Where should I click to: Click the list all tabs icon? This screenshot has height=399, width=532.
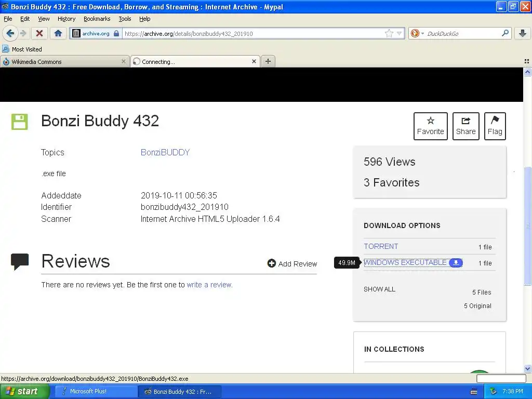click(x=527, y=61)
